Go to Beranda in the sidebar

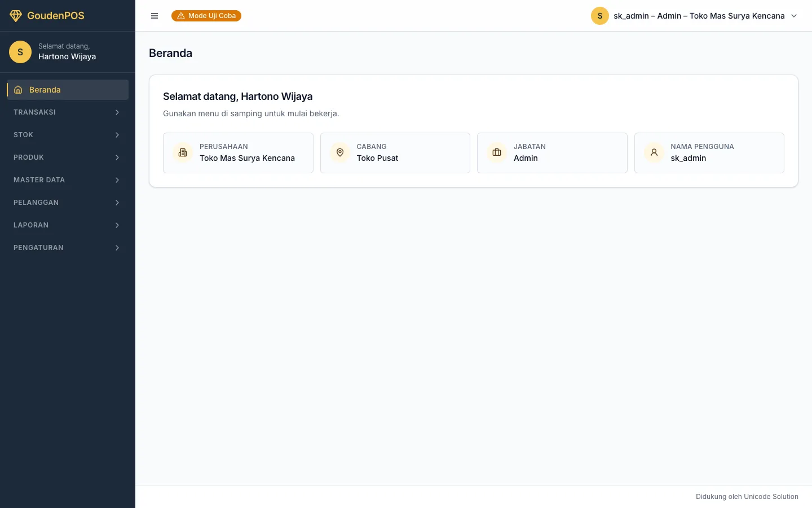click(x=68, y=90)
